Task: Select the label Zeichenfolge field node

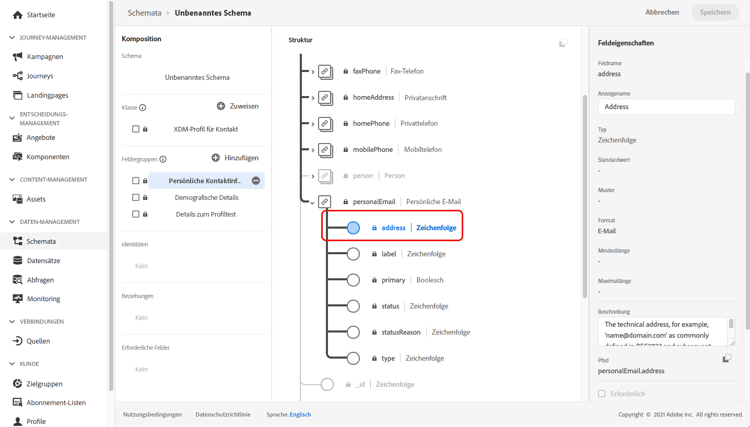Action: [x=353, y=254]
